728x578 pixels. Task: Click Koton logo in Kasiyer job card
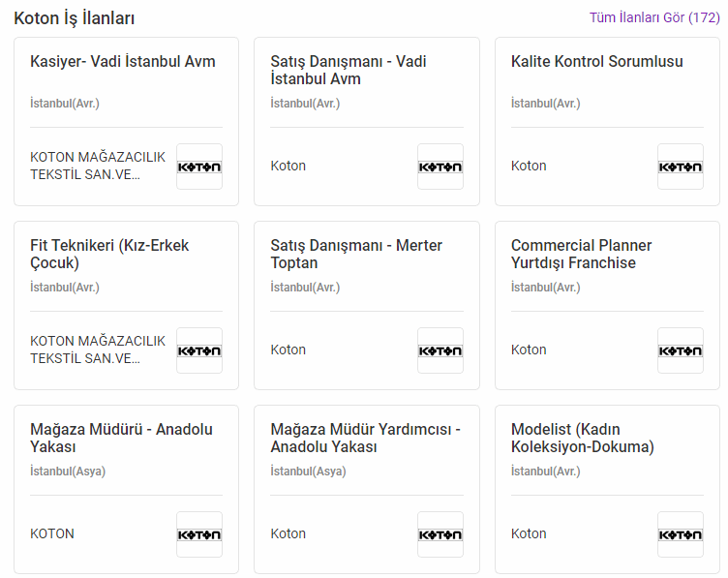coord(199,167)
